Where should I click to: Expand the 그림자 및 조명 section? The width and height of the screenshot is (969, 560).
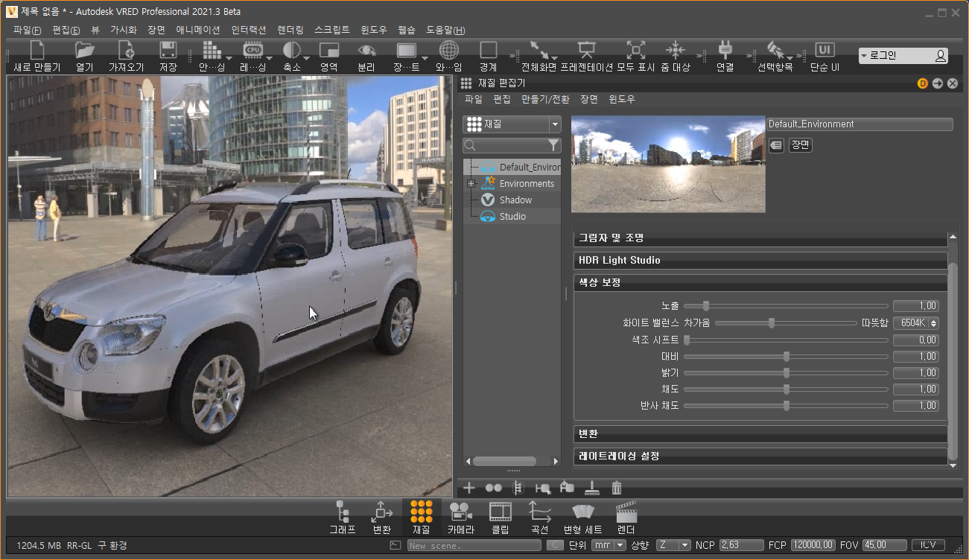[x=760, y=238]
